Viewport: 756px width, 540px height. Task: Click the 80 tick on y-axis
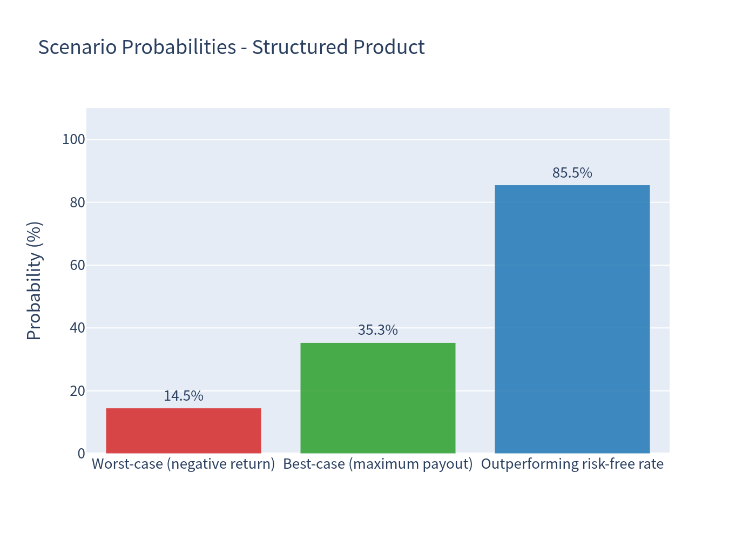click(x=77, y=202)
